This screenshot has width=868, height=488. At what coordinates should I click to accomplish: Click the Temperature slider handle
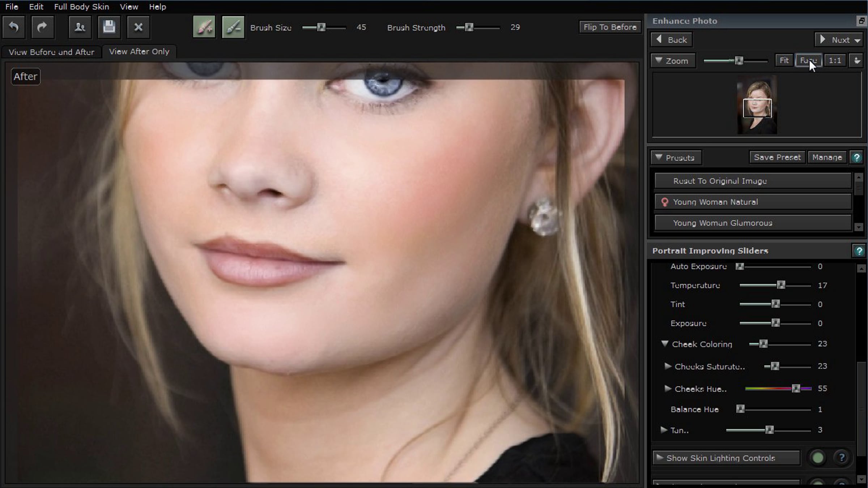coord(781,285)
